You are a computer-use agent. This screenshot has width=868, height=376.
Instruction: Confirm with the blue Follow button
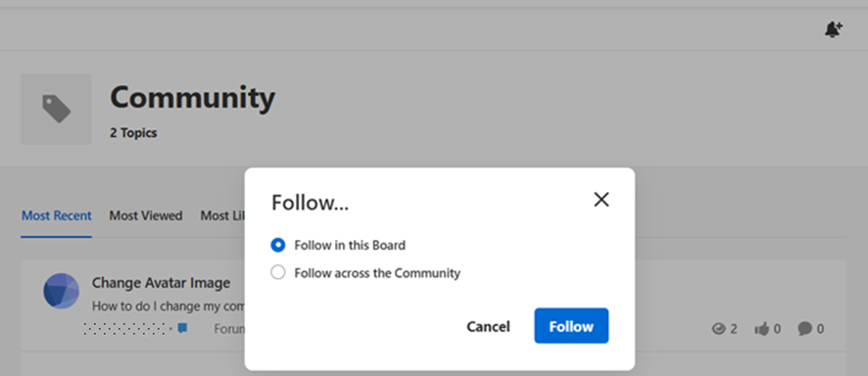click(571, 326)
